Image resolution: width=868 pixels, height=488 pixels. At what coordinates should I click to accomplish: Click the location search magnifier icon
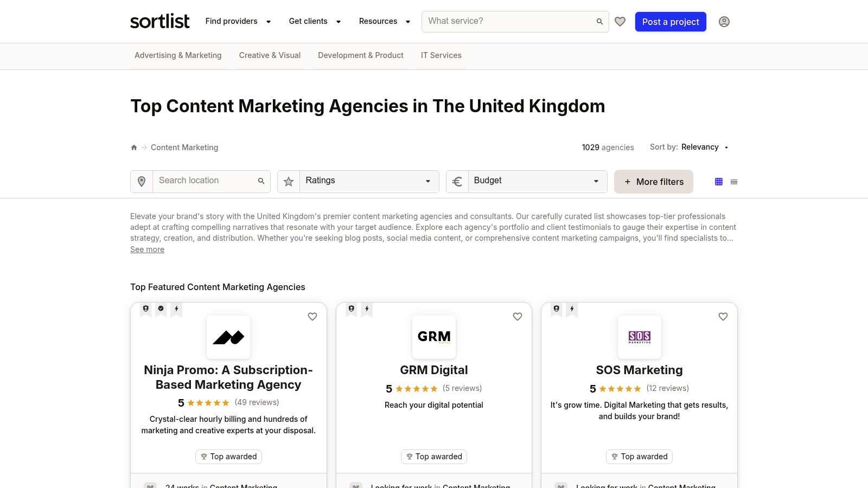pos(261,181)
